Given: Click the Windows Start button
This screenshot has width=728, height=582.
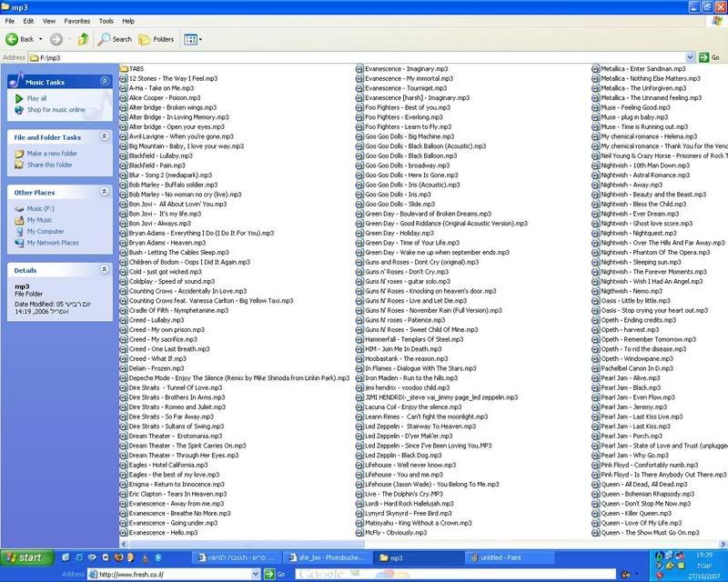Looking at the screenshot, I should [27, 557].
